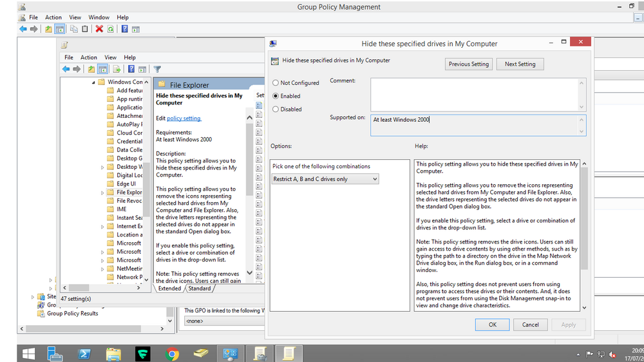This screenshot has width=644, height=362.
Task: Click the Export List icon in policy editor toolbar
Action: [117, 69]
